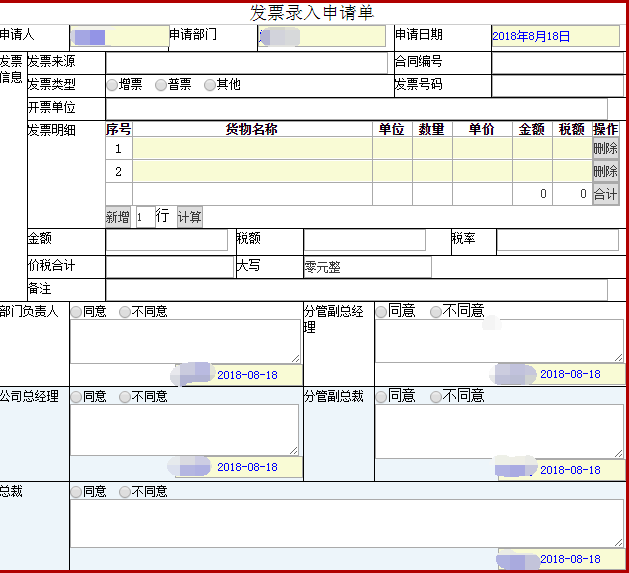Click the 发票号码 input field
Viewport: 629px width, 573px height.
pyautogui.click(x=557, y=85)
